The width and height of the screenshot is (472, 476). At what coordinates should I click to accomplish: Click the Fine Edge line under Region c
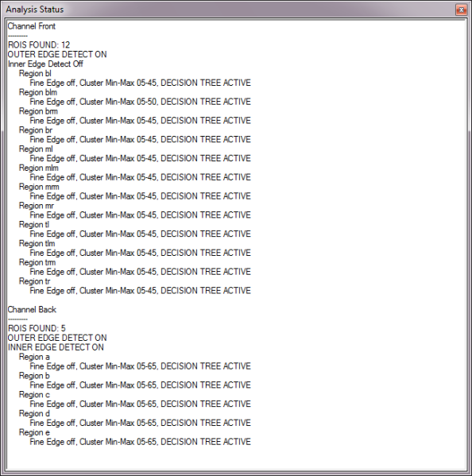[140, 404]
